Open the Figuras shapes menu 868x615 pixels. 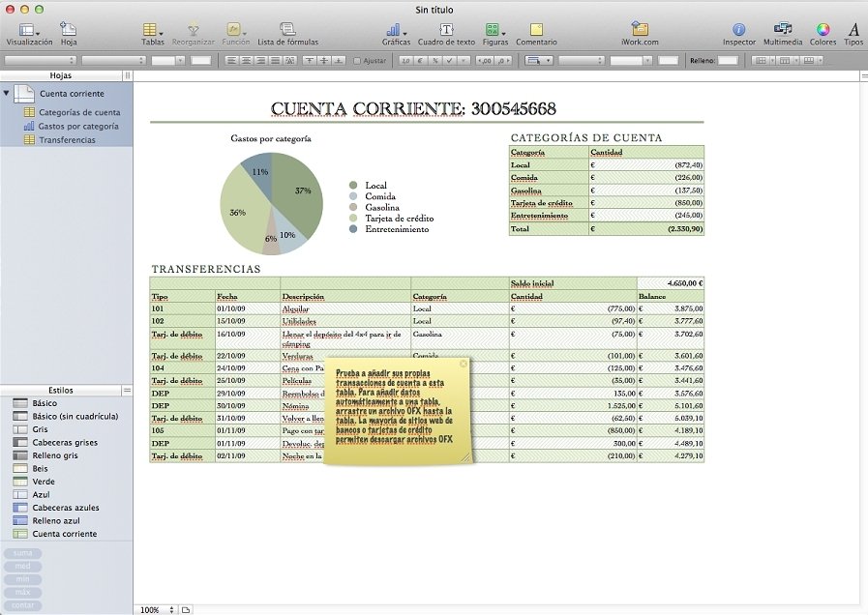pos(494,34)
